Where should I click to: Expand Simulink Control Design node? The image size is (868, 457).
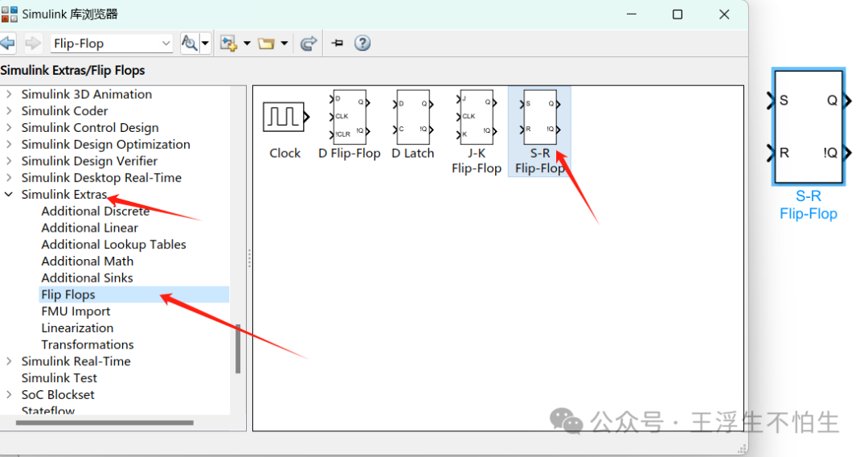click(x=9, y=127)
